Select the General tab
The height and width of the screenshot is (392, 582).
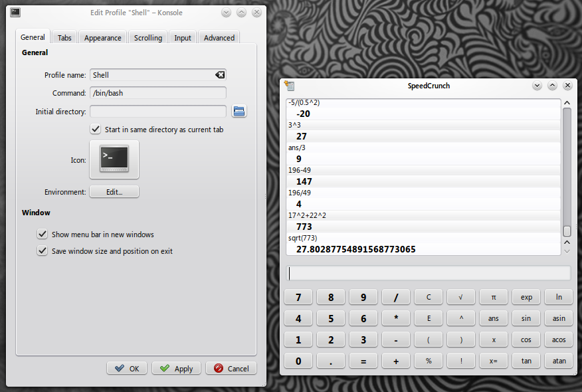pyautogui.click(x=33, y=37)
